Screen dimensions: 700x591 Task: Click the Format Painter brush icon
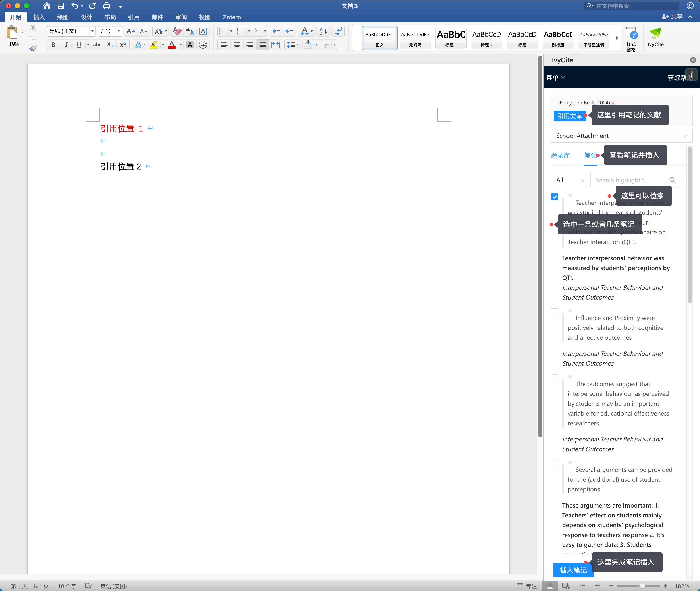tap(33, 48)
